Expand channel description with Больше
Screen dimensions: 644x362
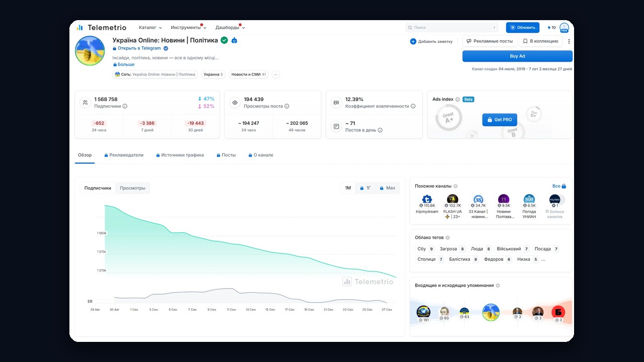click(124, 64)
